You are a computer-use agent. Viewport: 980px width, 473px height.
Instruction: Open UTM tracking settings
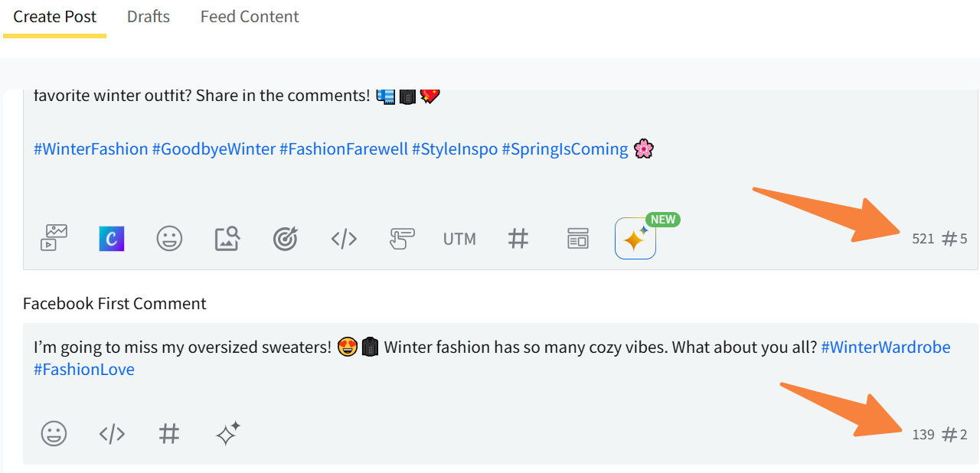pyautogui.click(x=459, y=239)
